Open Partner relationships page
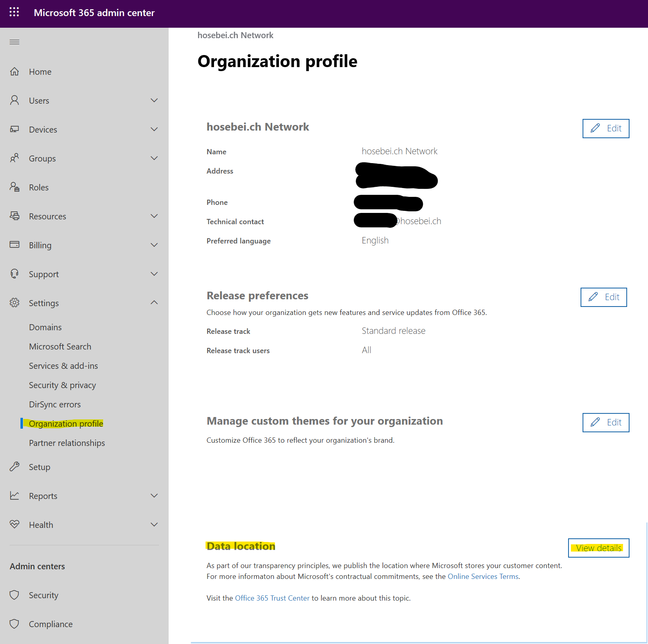The image size is (648, 644). (x=67, y=443)
